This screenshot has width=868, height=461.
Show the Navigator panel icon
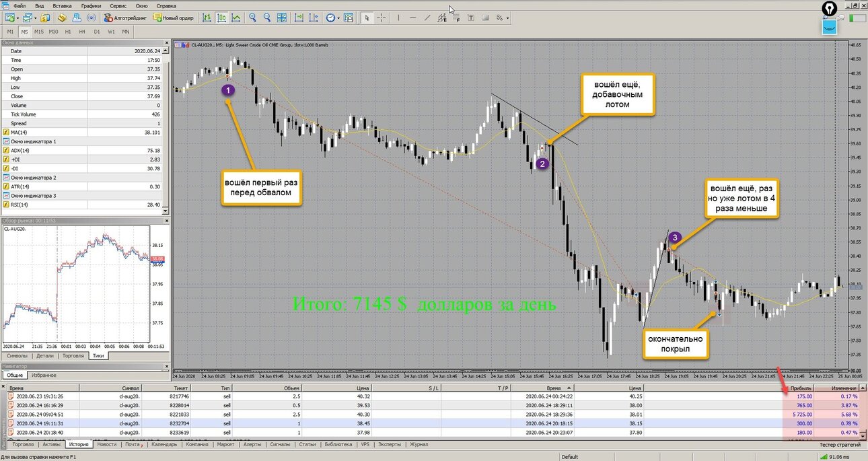tap(77, 18)
